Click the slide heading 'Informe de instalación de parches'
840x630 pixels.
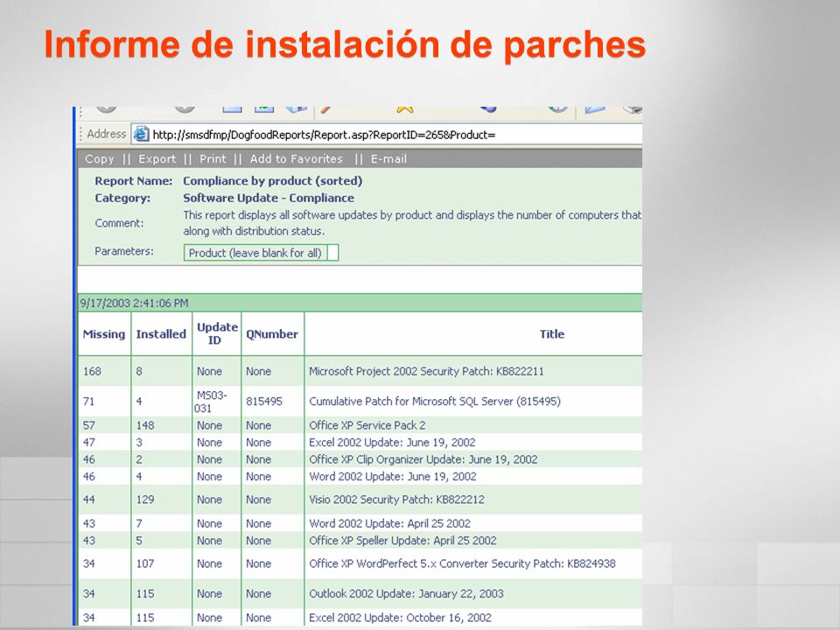point(345,45)
